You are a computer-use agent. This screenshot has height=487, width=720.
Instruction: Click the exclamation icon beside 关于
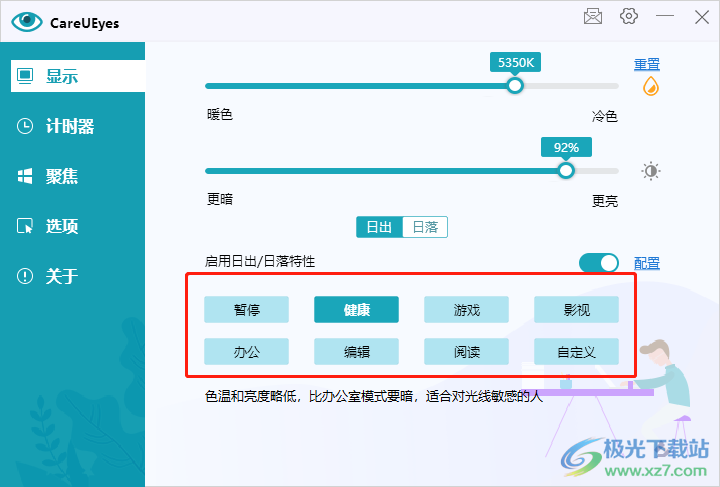tap(25, 276)
